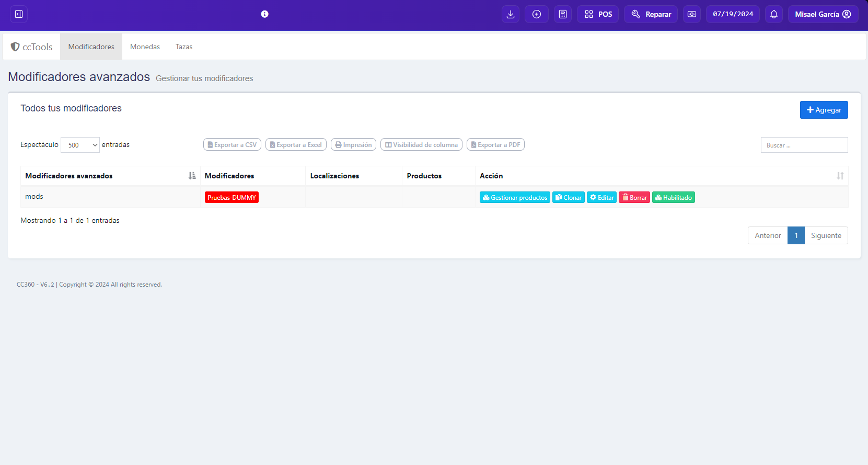Screen dimensions: 868x465
Task: Export table to Excel
Action: click(x=296, y=144)
